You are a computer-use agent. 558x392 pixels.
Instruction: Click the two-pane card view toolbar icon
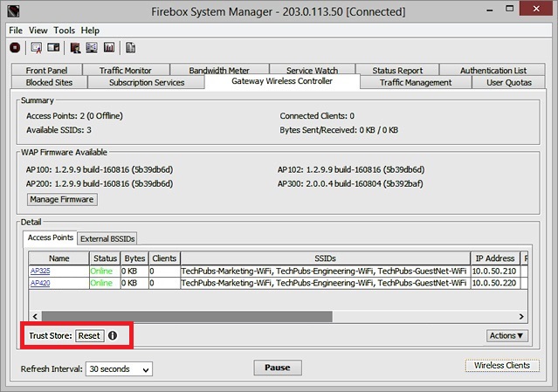coord(53,47)
